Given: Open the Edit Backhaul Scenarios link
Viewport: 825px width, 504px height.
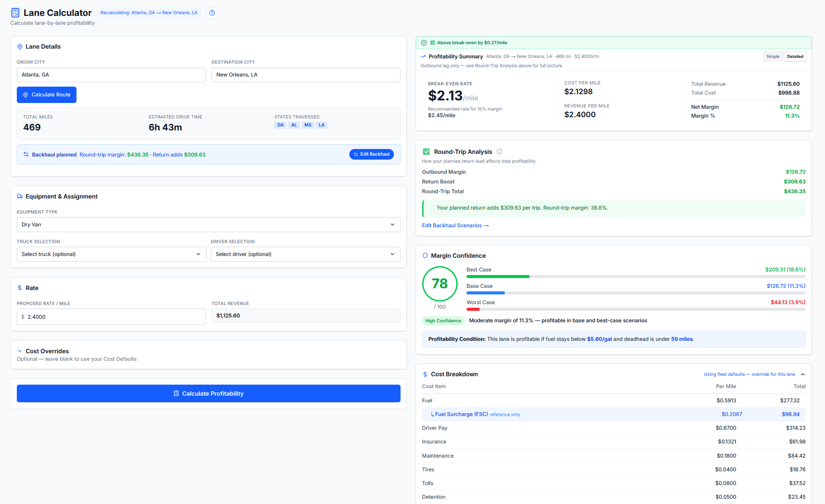Looking at the screenshot, I should pos(455,225).
